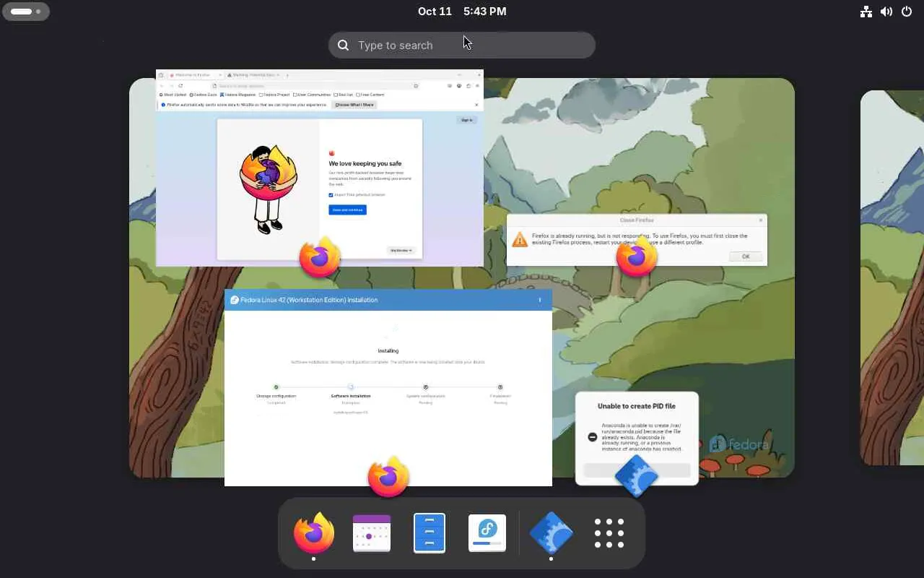Open the Firefox hamburger application menu
924x578 pixels.
(x=477, y=86)
